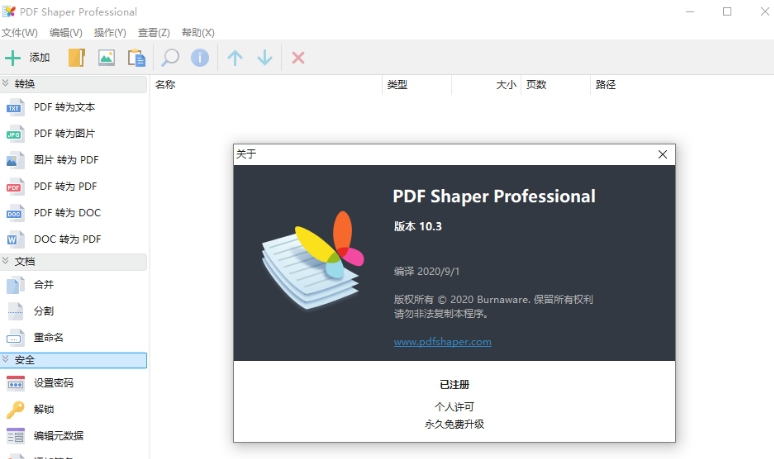Click the orange folder toolbar icon
Image resolution: width=774 pixels, height=459 pixels.
point(76,58)
